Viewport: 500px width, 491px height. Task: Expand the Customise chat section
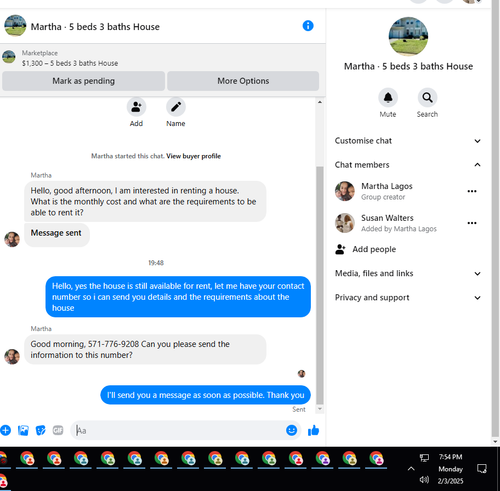click(x=408, y=141)
